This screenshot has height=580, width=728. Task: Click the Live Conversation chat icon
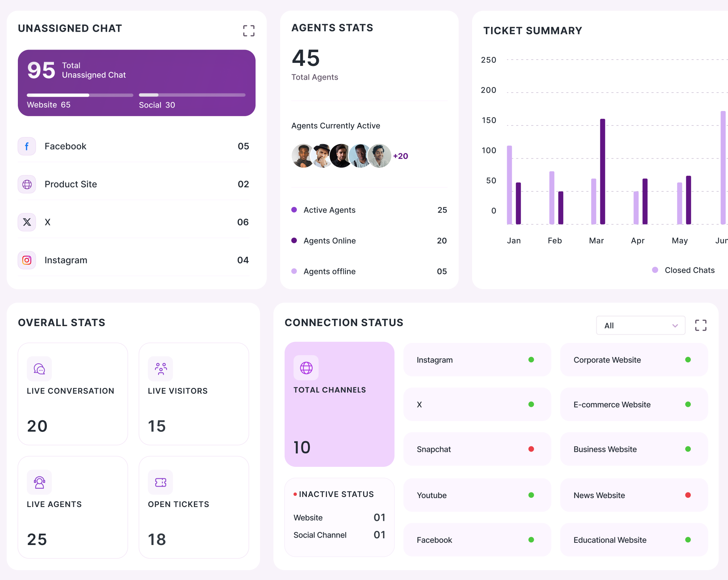pyautogui.click(x=39, y=369)
